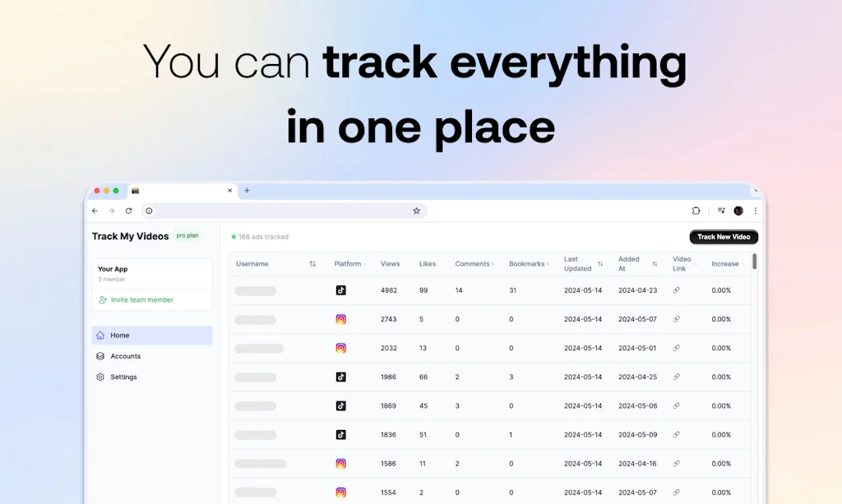The width and height of the screenshot is (842, 504).
Task: Click the TikTok platform icon on the first row
Action: click(x=341, y=290)
